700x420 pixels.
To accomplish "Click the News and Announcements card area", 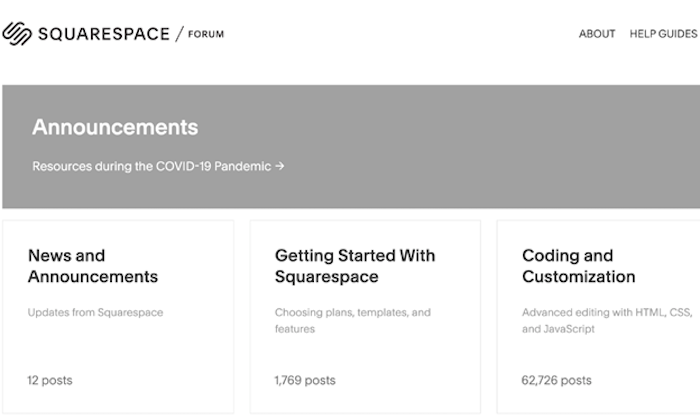I will tap(118, 316).
